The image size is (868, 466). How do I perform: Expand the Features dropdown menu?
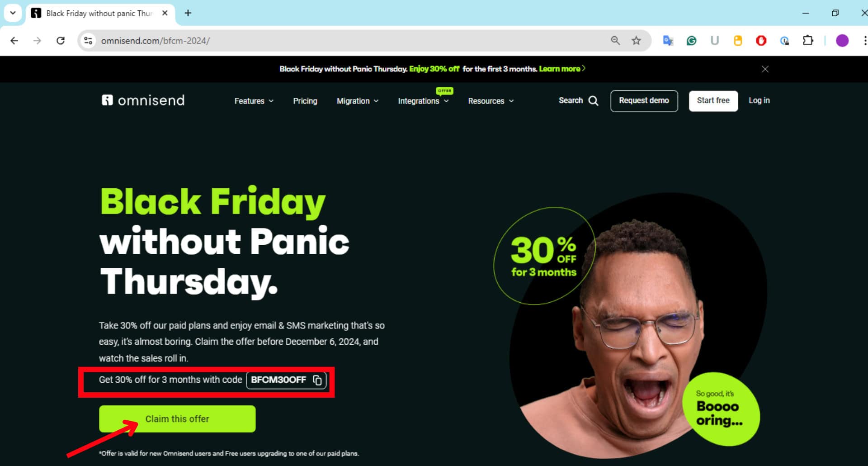point(254,101)
